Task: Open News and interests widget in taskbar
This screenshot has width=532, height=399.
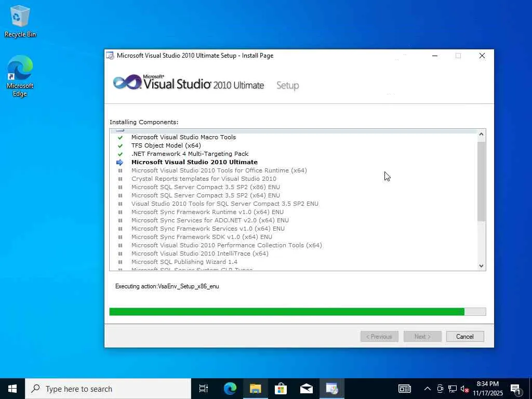Action: tap(404, 389)
